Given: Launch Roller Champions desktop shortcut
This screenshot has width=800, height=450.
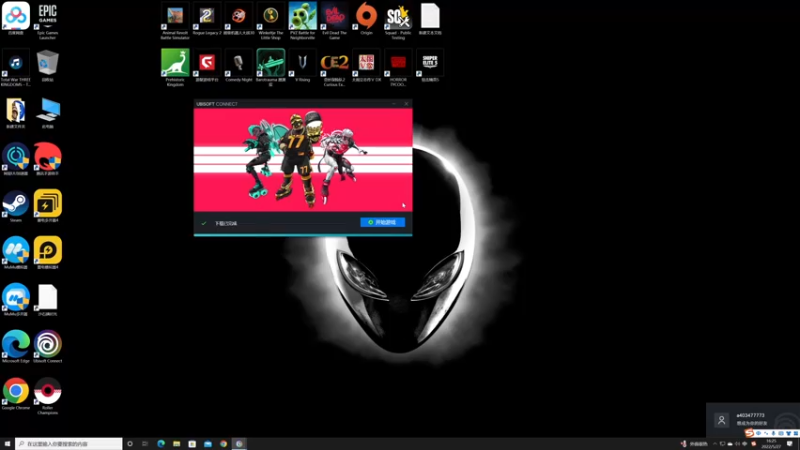Looking at the screenshot, I should 47,396.
